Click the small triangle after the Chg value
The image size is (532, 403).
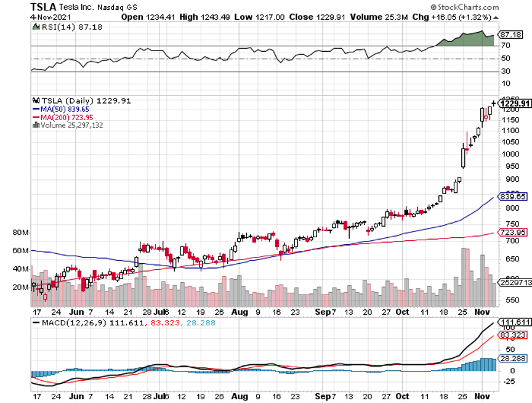click(x=496, y=17)
